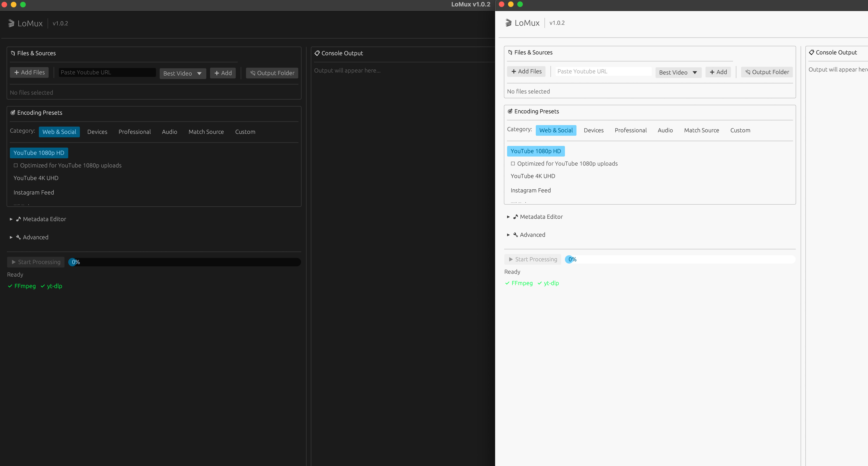Toggle the checkbox beside YouTube 1080p description in dark window
Viewport: 868px width, 466px height.
click(15, 165)
